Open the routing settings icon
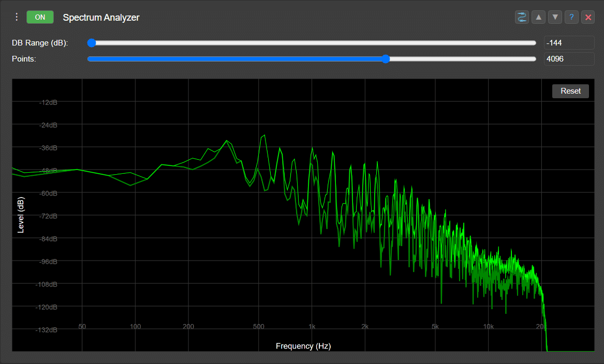604x364 pixels. click(x=522, y=17)
